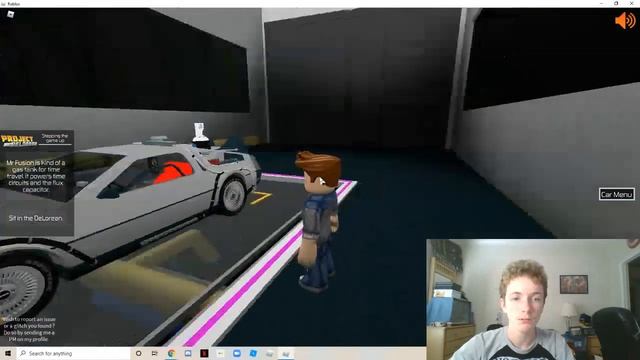Mute the game sound via speaker icon
Image resolution: width=640 pixels, height=360 pixels.
[625, 20]
